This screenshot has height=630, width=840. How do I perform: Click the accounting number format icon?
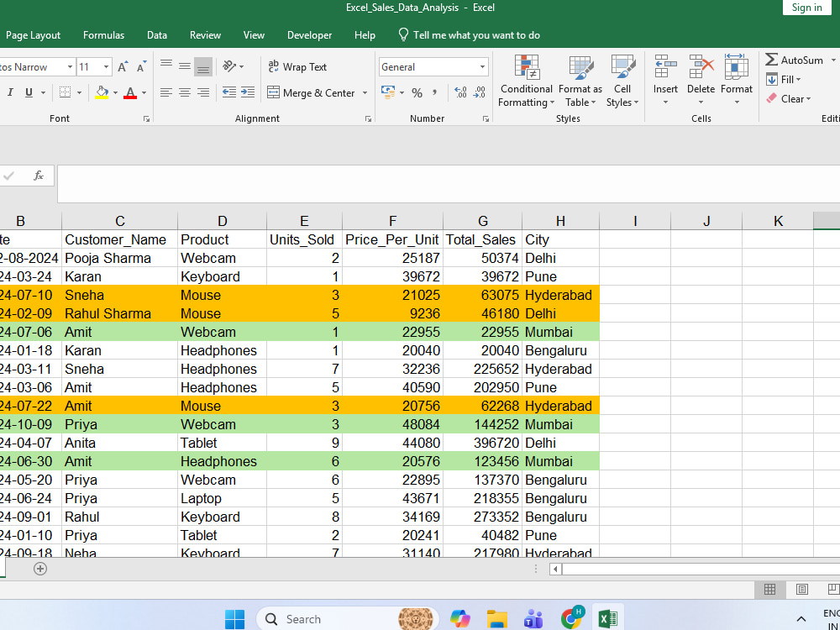click(x=388, y=92)
